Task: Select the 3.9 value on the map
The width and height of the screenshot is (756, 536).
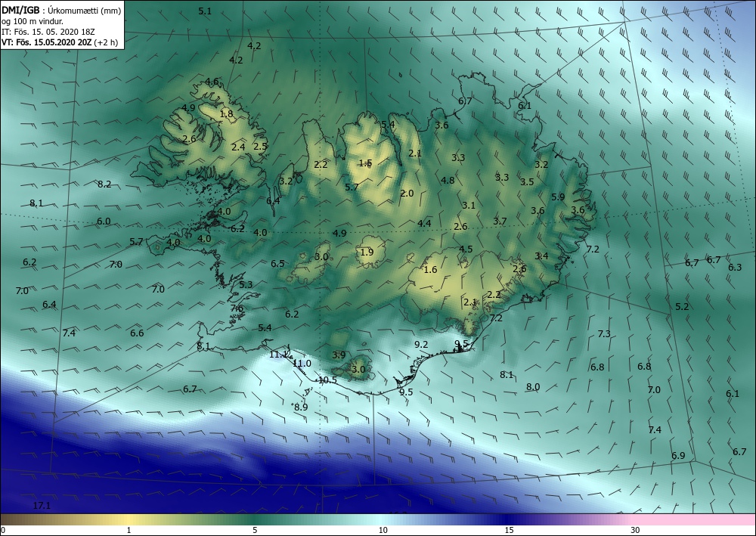Action: (x=339, y=355)
